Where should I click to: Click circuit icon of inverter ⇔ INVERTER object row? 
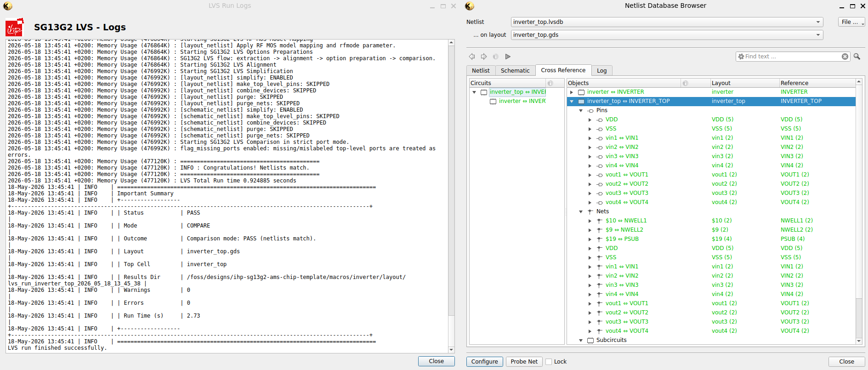click(x=581, y=92)
